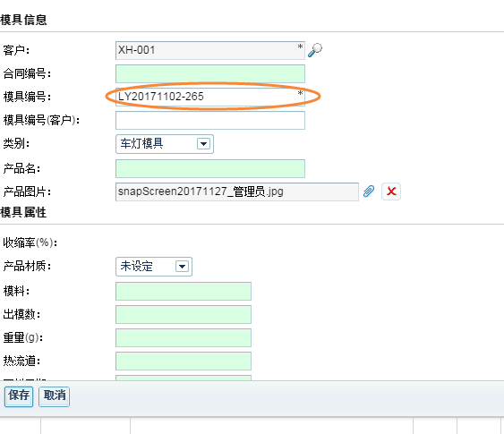Click the 类别: label text

pyautogui.click(x=16, y=143)
